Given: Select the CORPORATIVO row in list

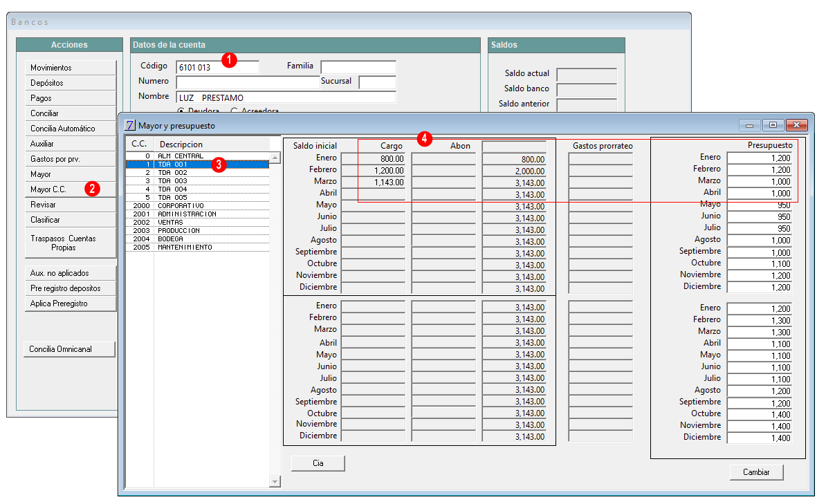Looking at the screenshot, I should (x=198, y=206).
